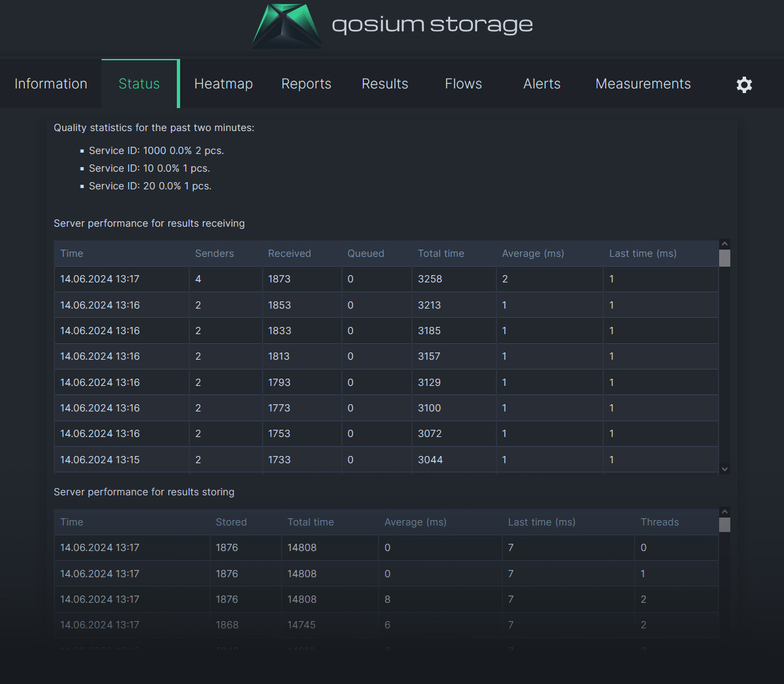Open the Results tab
The height and width of the screenshot is (684, 784).
click(385, 84)
